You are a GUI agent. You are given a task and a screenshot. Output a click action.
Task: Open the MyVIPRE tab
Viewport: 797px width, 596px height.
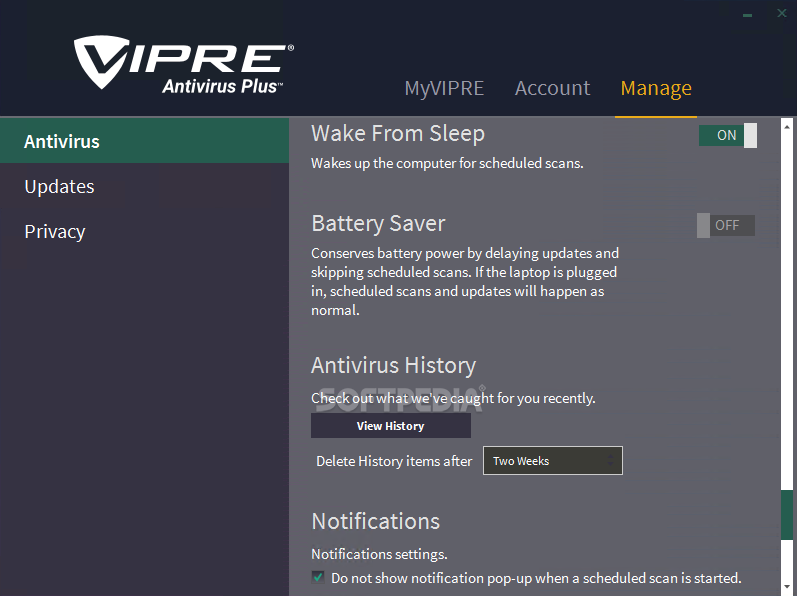[x=444, y=88]
